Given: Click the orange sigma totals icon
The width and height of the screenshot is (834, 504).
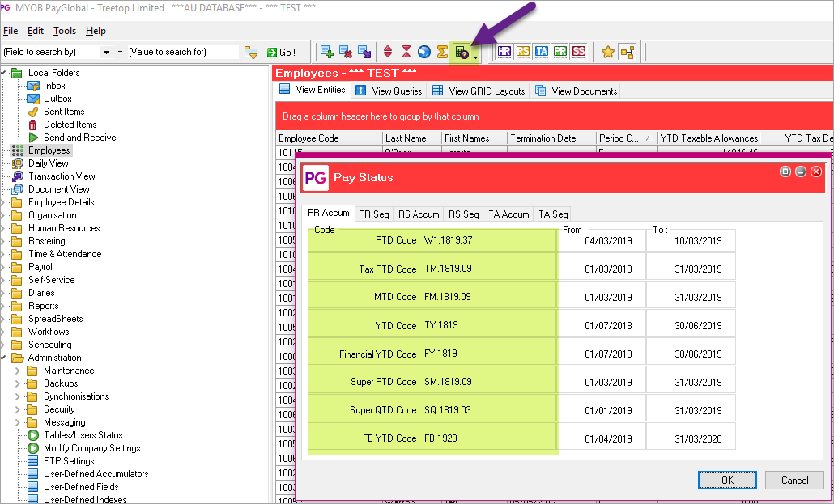Looking at the screenshot, I should pyautogui.click(x=442, y=52).
